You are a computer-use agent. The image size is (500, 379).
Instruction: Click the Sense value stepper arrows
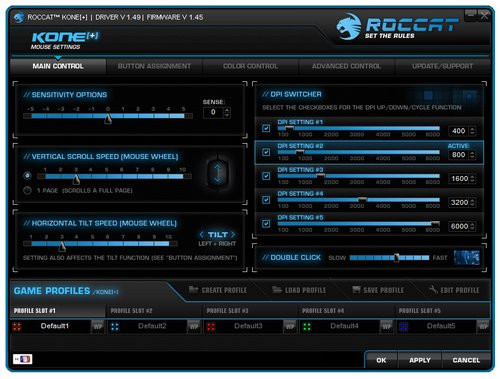click(227, 112)
